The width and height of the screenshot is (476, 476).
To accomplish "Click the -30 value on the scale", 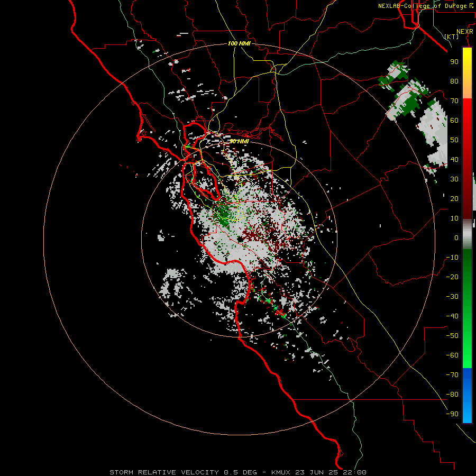I will (x=452, y=297).
